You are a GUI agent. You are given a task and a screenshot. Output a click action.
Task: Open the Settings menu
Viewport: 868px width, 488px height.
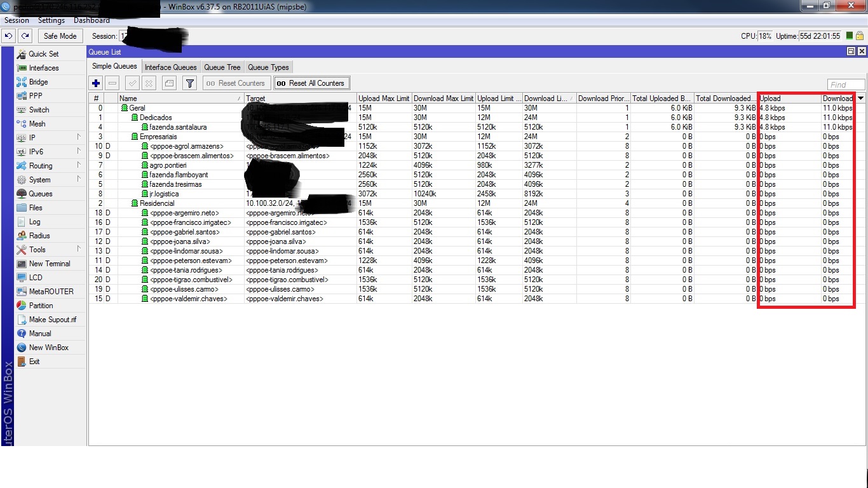pos(51,20)
